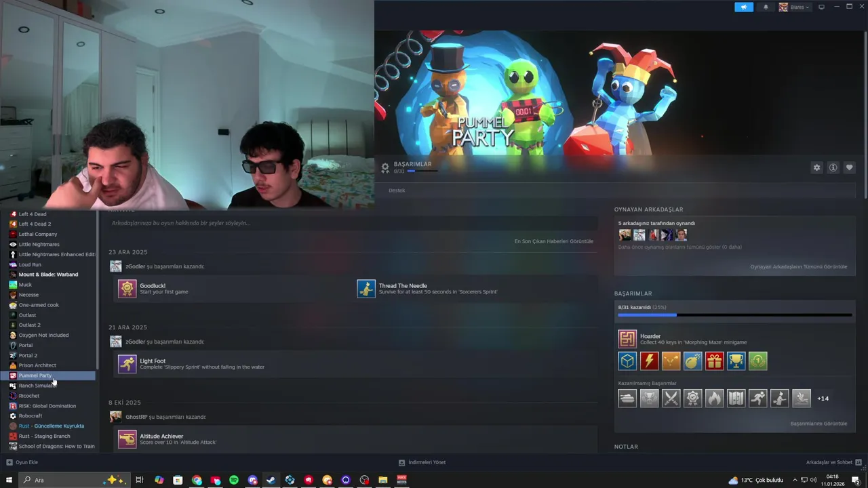
Task: Select the red gift box achievement icon
Action: pos(714,361)
